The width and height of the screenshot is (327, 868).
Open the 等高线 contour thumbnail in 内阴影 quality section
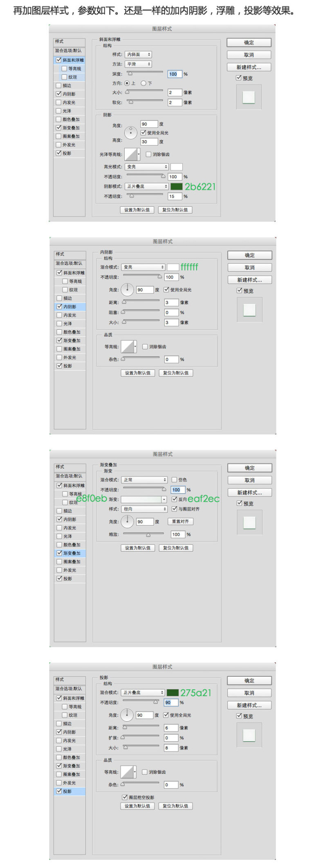point(127,346)
